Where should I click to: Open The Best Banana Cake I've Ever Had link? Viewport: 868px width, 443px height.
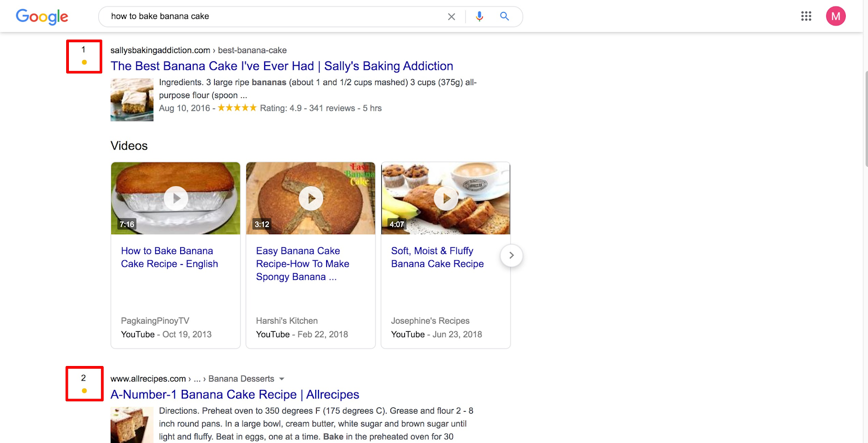(282, 66)
